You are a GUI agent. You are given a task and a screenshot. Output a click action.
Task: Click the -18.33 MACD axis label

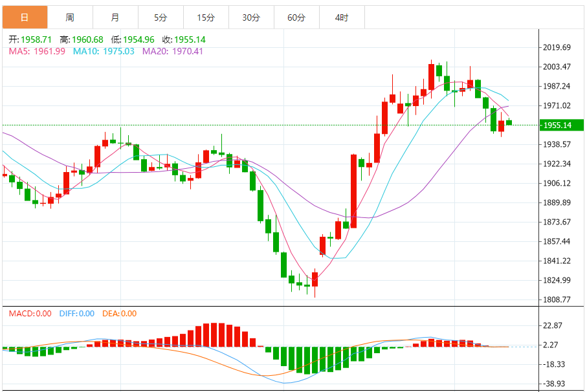[x=554, y=365]
